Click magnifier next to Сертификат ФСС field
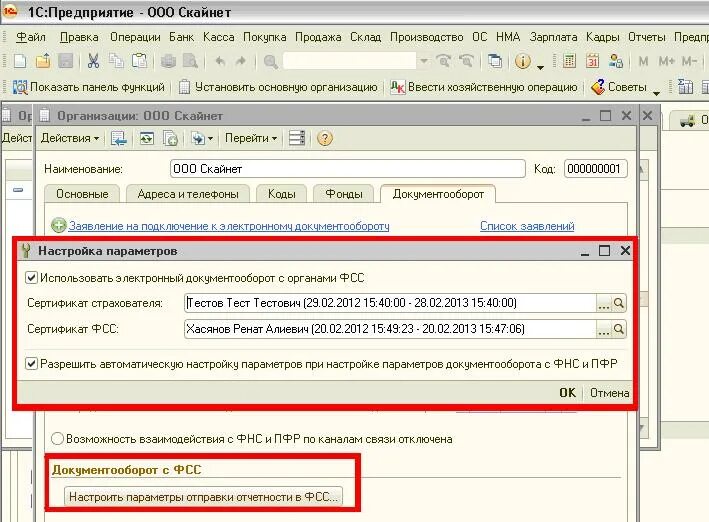The height and width of the screenshot is (522, 709). coord(619,328)
